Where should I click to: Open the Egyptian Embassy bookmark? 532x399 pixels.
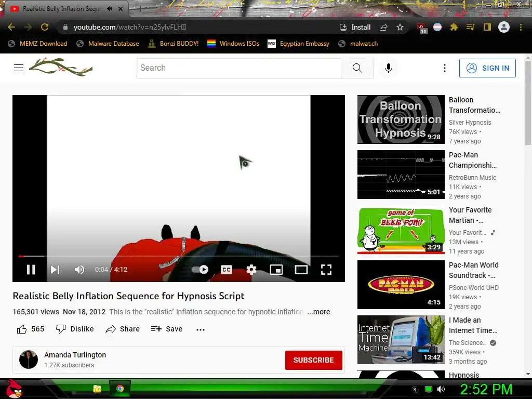[x=299, y=44]
